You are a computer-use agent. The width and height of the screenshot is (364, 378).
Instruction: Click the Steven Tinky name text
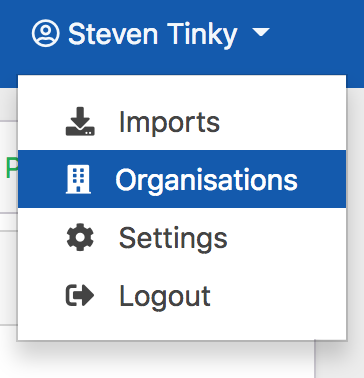click(x=153, y=34)
